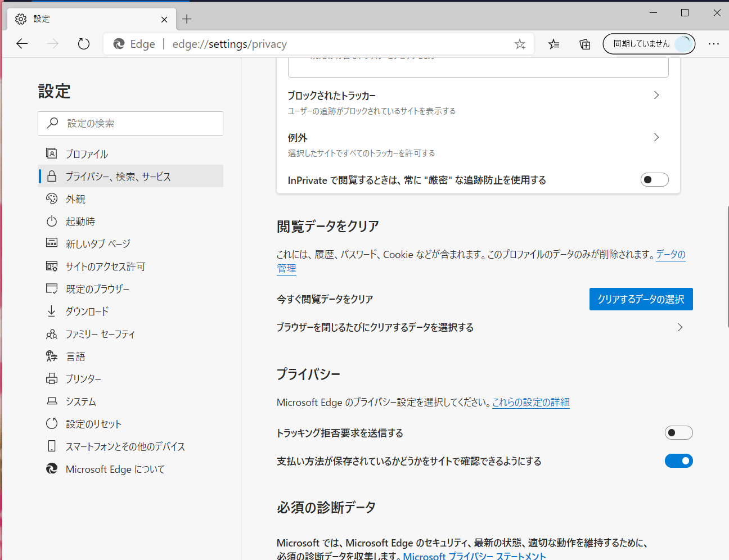The width and height of the screenshot is (729, 560).
Task: Click the 言語 language icon
Action: (52, 356)
